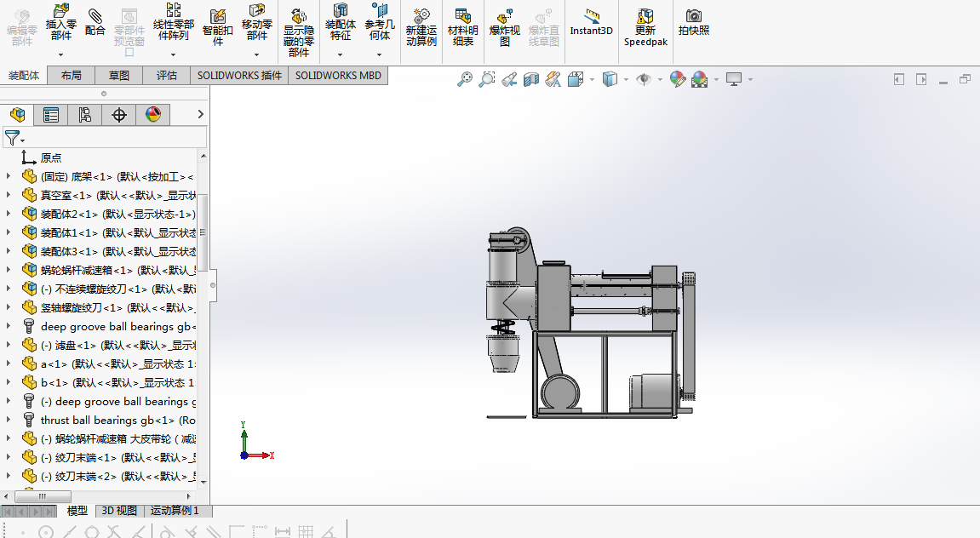Switch to 评估 ribbon tab
This screenshot has width=980, height=538.
coord(166,76)
